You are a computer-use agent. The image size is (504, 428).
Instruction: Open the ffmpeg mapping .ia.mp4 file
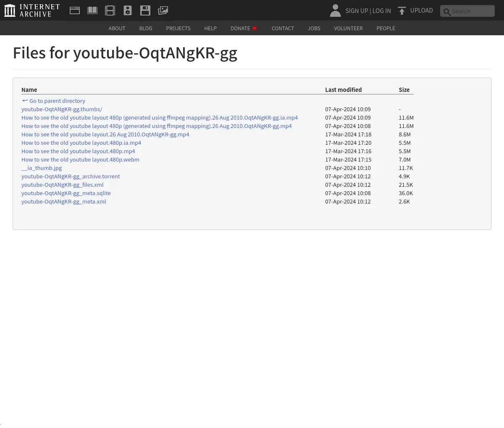pyautogui.click(x=160, y=117)
